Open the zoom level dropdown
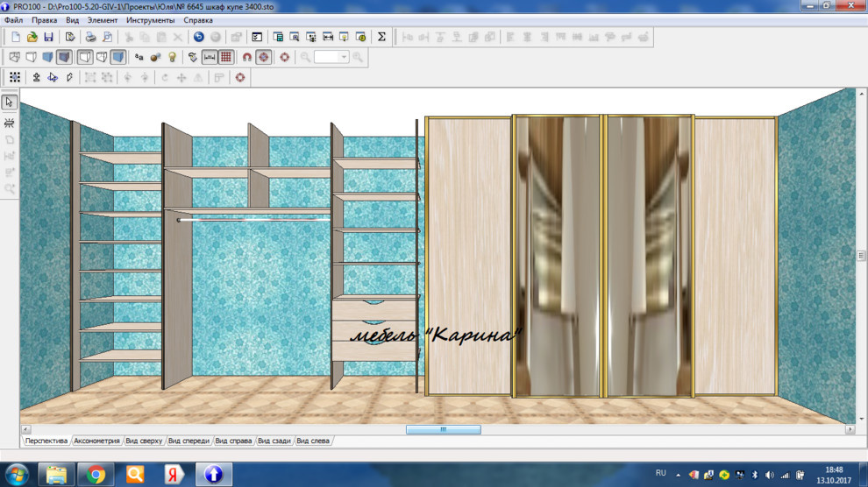868x487 pixels. (x=344, y=57)
